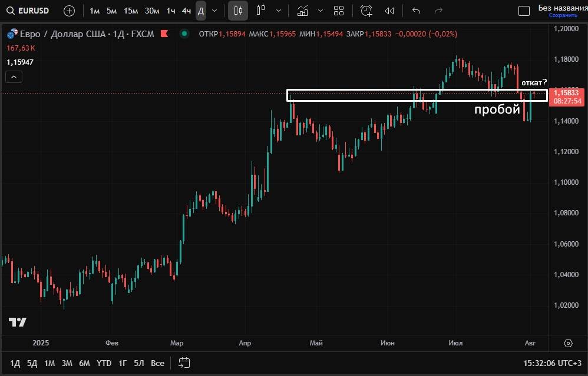Open the EURUSD symbol search field

pos(28,11)
